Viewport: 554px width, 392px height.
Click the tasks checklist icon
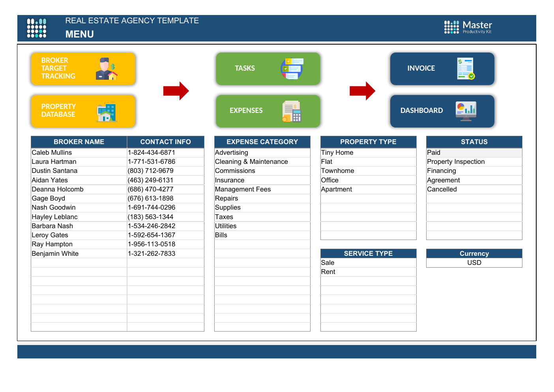(292, 68)
